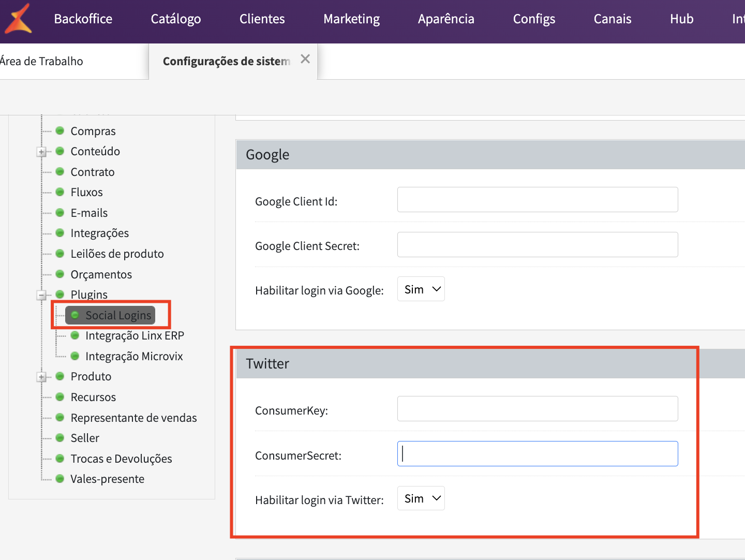Click the green icon beside Trocas e Devoluções
Viewport: 745px width, 560px height.
[60, 458]
